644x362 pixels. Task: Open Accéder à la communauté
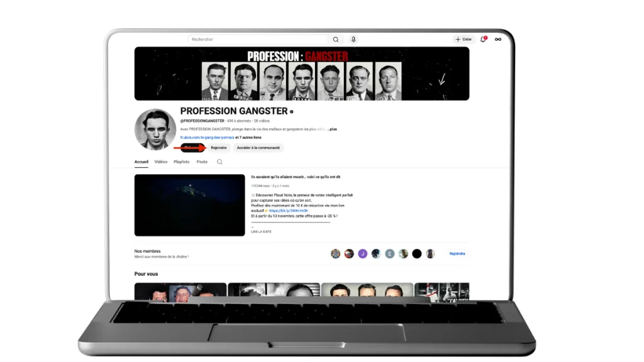(259, 148)
